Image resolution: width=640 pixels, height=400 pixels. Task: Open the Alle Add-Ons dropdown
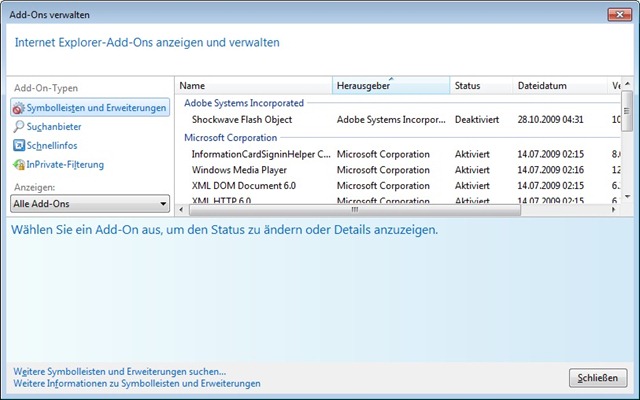90,203
